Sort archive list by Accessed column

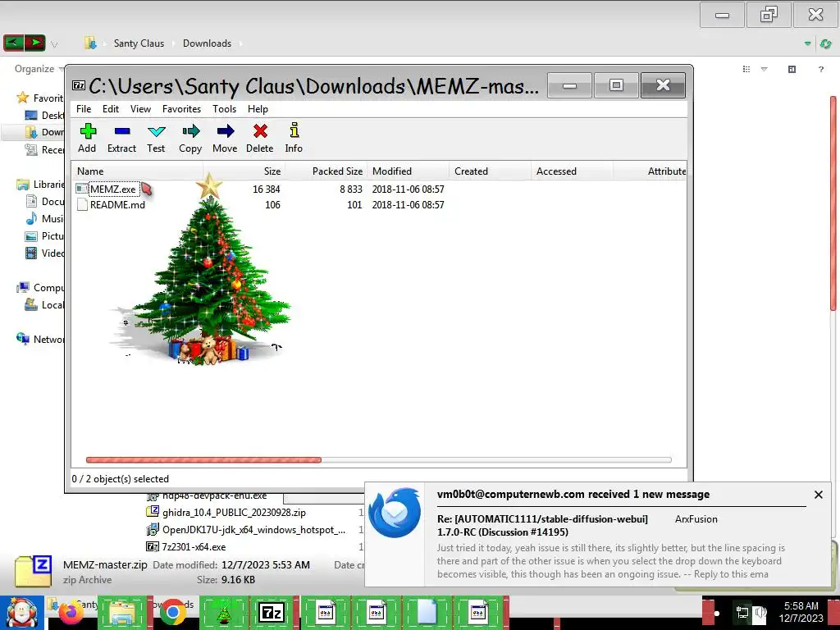[x=572, y=171]
